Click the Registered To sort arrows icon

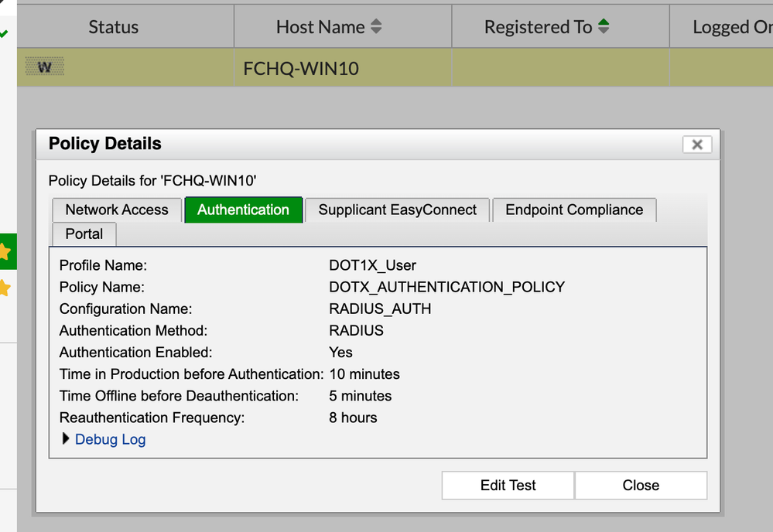[604, 27]
